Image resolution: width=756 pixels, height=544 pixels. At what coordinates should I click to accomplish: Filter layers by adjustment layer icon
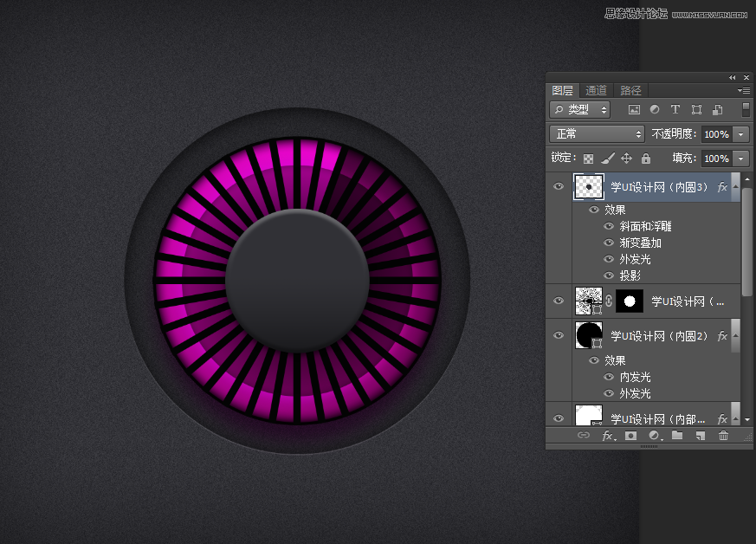pos(655,109)
